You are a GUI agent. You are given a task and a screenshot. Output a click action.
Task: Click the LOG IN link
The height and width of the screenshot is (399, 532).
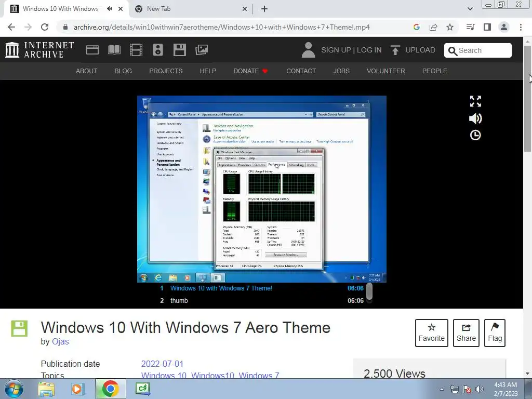[369, 50]
